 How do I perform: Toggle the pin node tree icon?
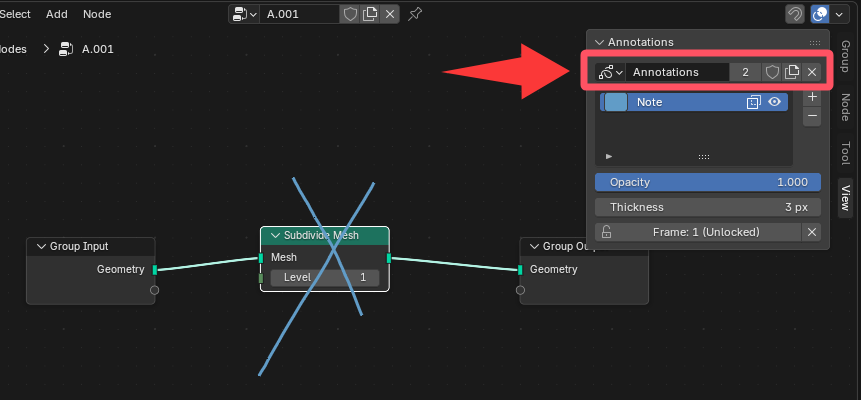[x=415, y=14]
